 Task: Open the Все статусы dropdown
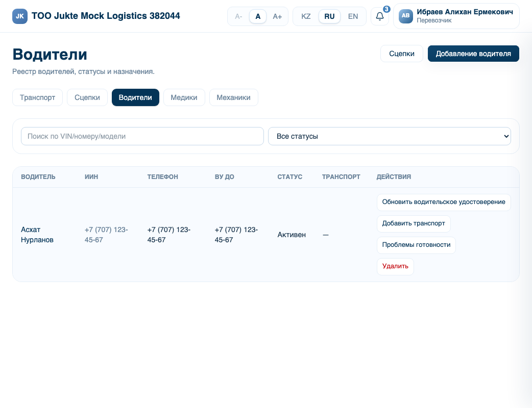coord(390,136)
